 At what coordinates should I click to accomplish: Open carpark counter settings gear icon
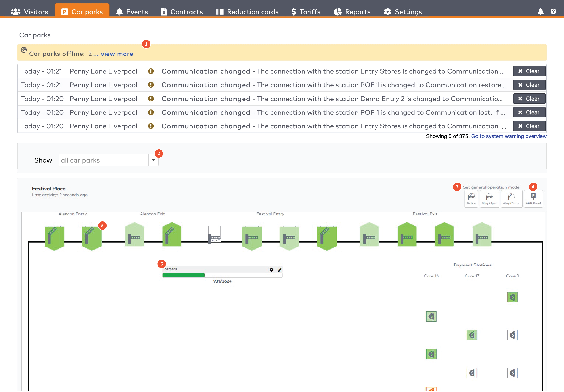pyautogui.click(x=271, y=270)
